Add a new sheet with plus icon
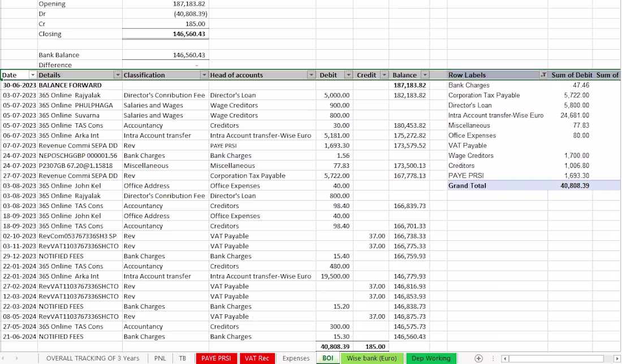 (x=478, y=358)
